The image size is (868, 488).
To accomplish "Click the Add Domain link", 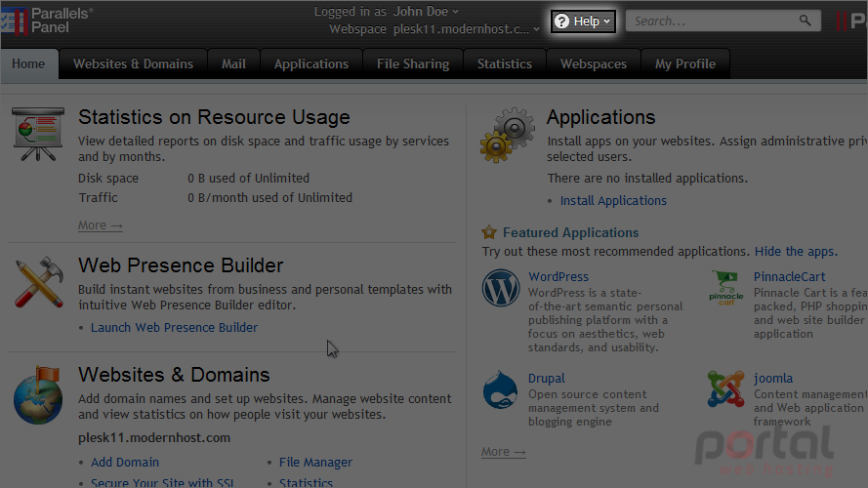I will click(x=125, y=462).
